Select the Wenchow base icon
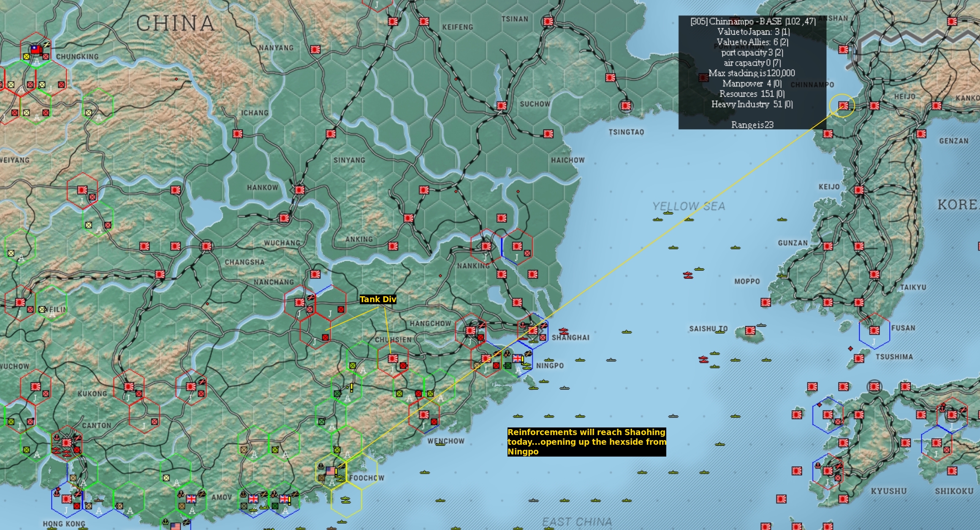The width and height of the screenshot is (980, 530). 424,415
